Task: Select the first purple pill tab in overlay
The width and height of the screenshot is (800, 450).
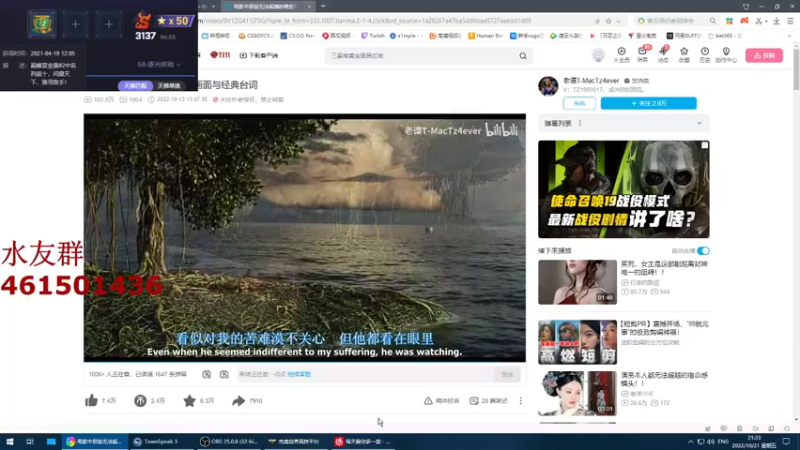Action: (135, 86)
